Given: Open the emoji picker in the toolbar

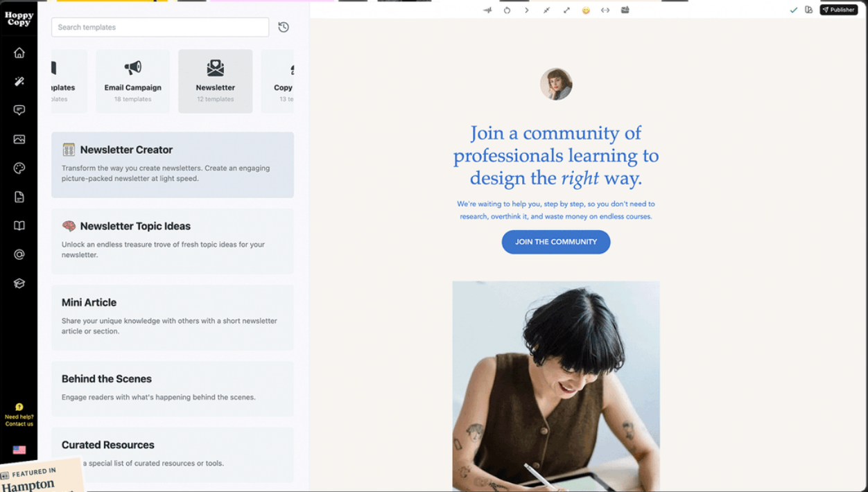Looking at the screenshot, I should [x=586, y=10].
